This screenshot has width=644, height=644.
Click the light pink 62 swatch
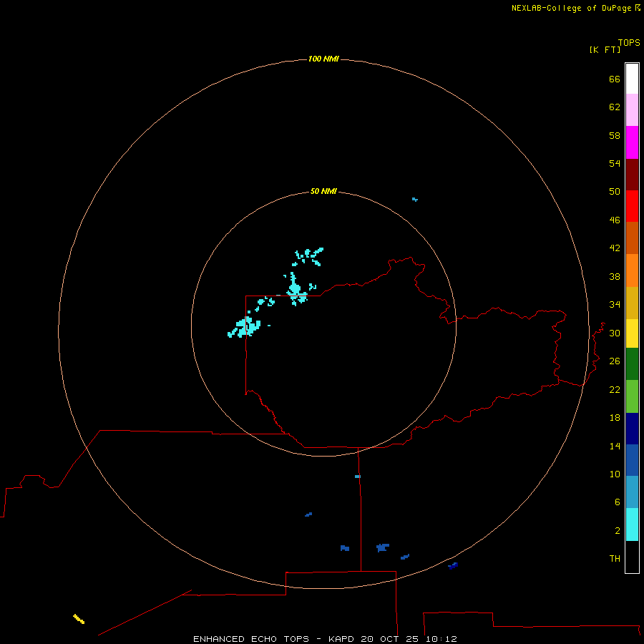point(632,110)
